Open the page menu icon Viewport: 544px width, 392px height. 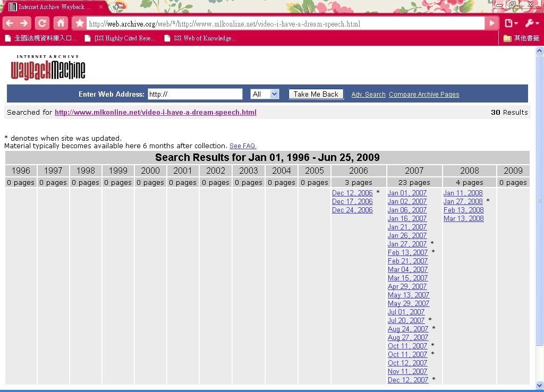511,23
